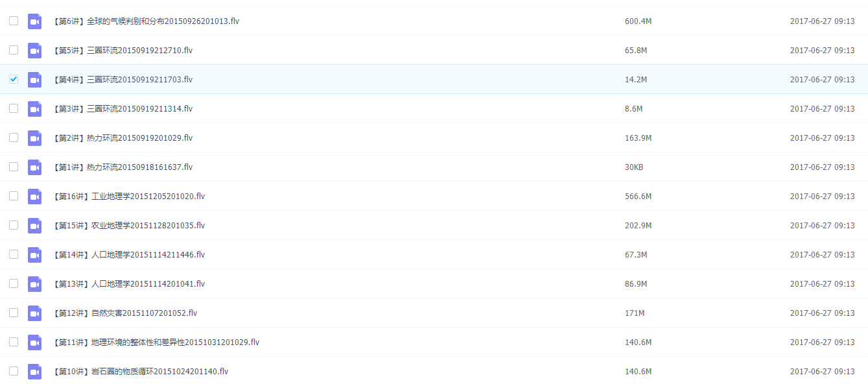Click video icon of 第12讲 自然灾害
The height and width of the screenshot is (384, 868).
34,313
